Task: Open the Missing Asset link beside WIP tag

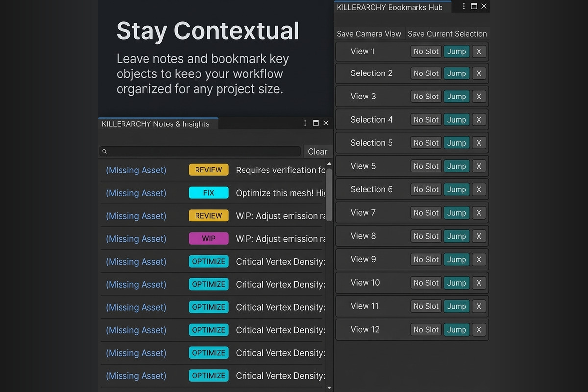Action: [136, 239]
